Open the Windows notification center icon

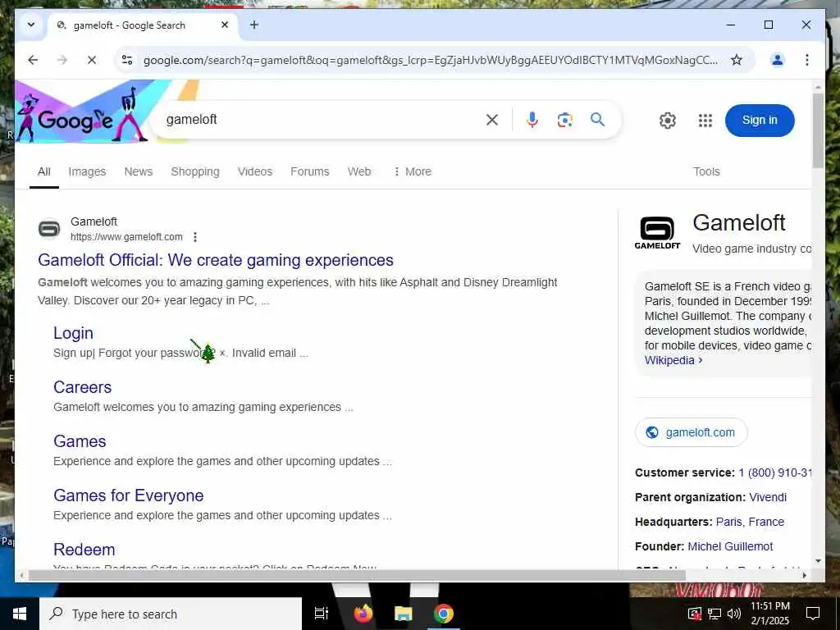pos(813,614)
